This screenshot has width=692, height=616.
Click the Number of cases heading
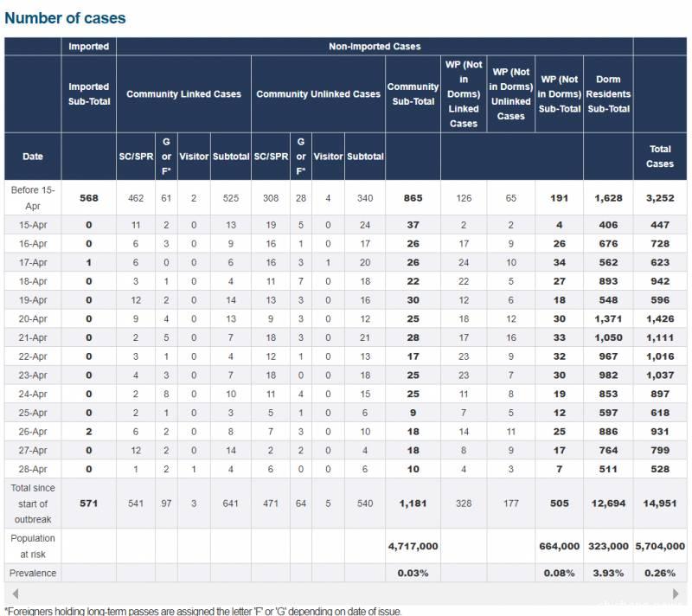pos(65,18)
